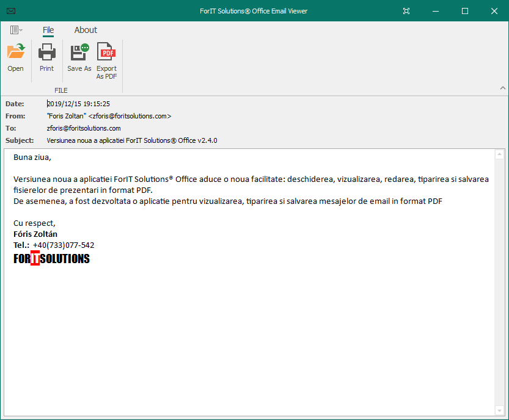Minimize the Email Viewer window
Screen dimensions: 509x420
pos(436,11)
